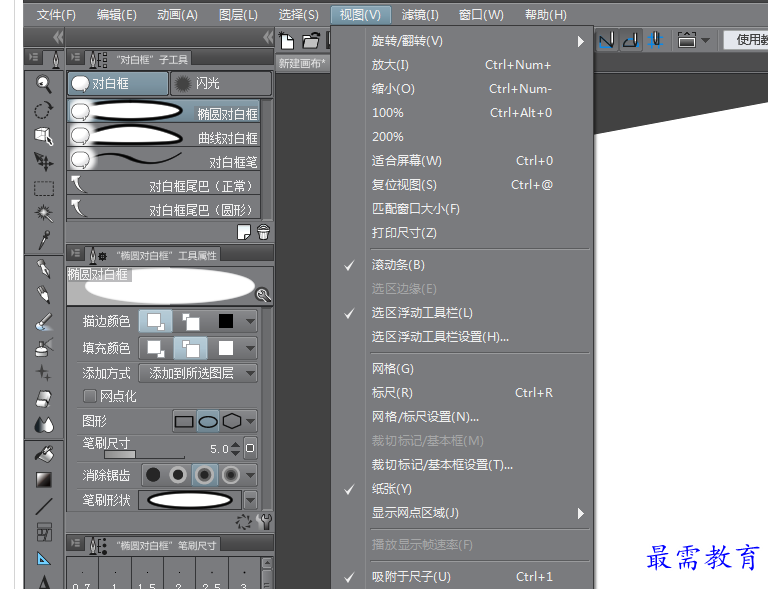Adjust the 笔刷尺寸 slider bar
The height and width of the screenshot is (589, 768).
click(144, 455)
